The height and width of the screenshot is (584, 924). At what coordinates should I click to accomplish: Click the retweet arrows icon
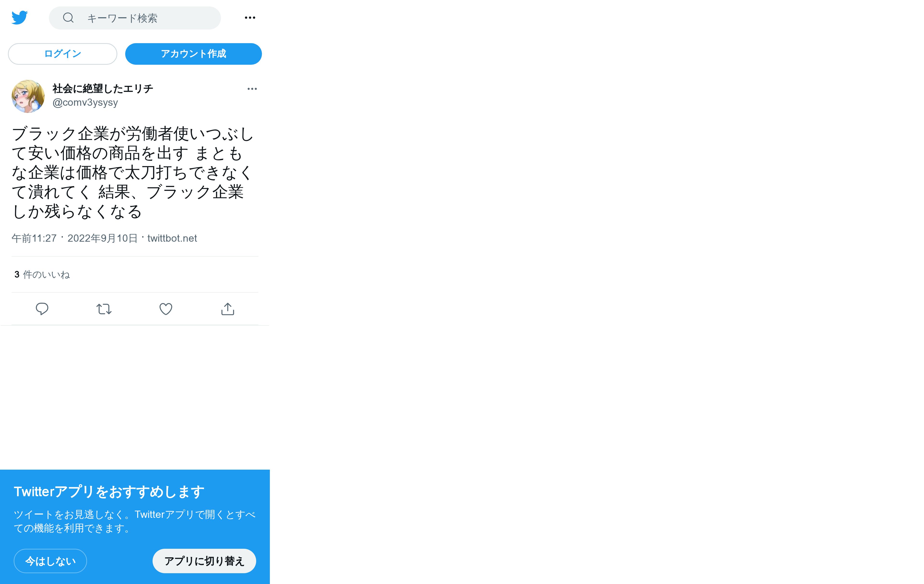click(104, 309)
